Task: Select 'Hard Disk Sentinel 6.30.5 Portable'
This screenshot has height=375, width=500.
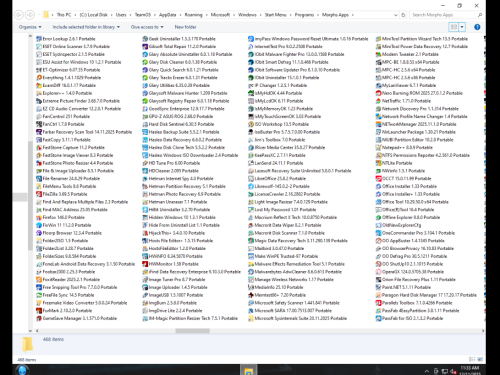Action: (178, 124)
